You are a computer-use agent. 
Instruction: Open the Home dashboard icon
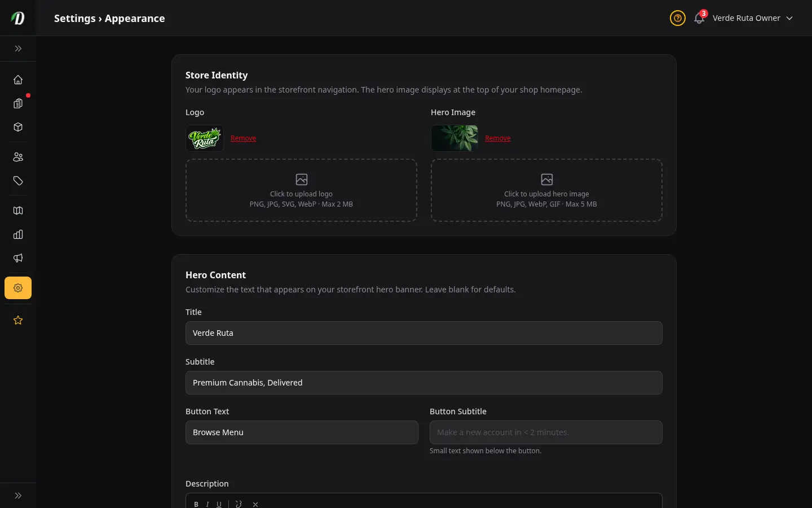point(18,80)
